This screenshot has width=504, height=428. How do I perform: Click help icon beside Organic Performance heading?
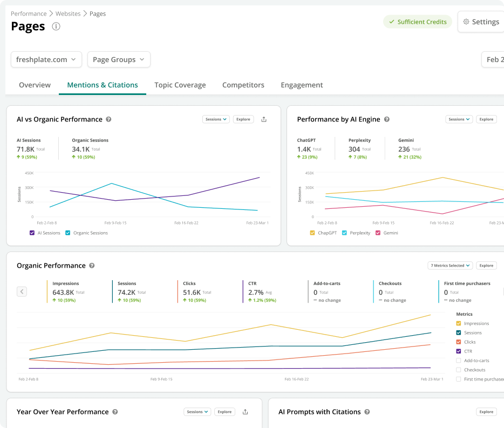[x=92, y=266]
